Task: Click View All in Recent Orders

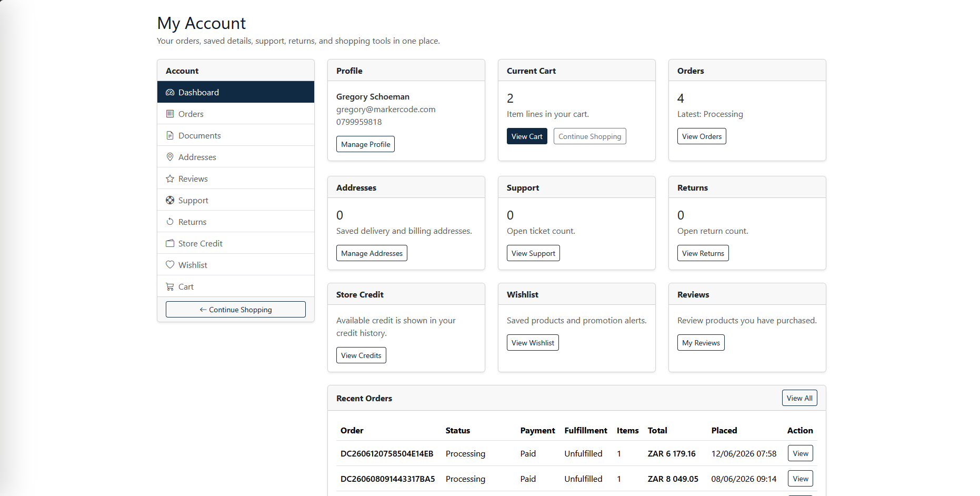Action: coord(799,398)
